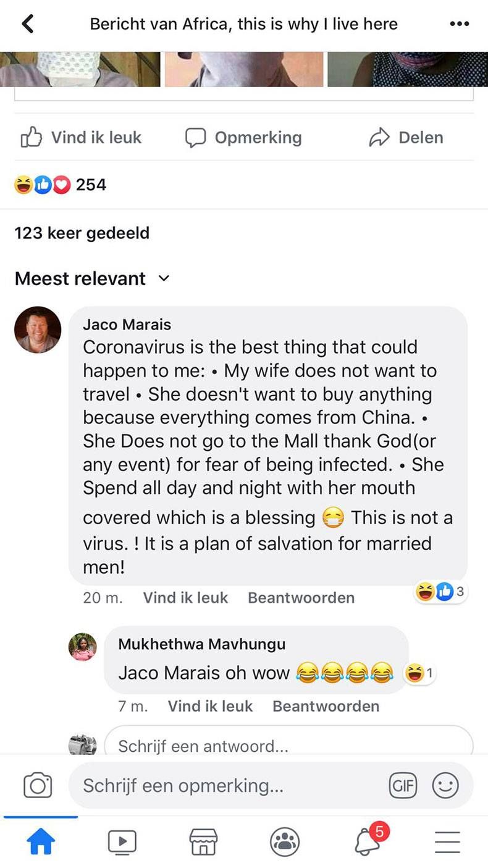Like Mukhethwa Mavhungu's reply

[x=210, y=706]
